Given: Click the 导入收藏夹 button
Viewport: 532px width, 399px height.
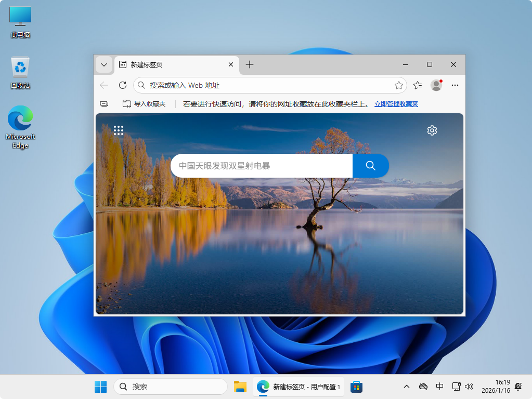Looking at the screenshot, I should tap(144, 104).
